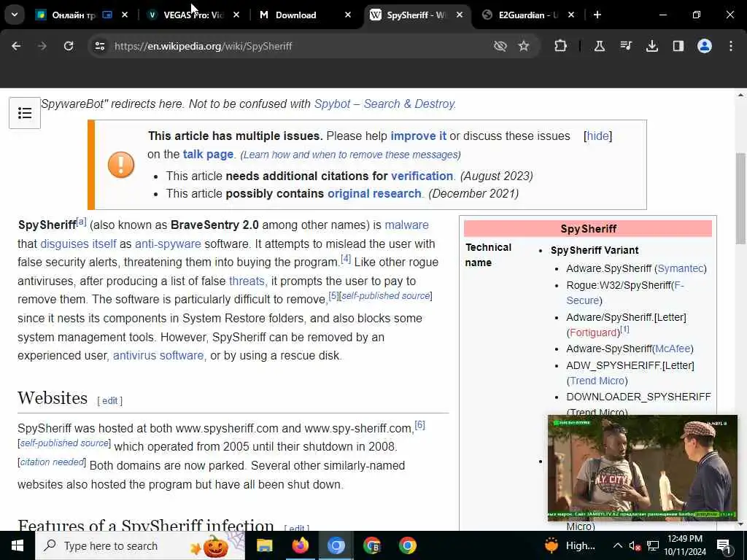Image resolution: width=747 pixels, height=560 pixels.
Task: Select the SpySheriff Wikipedia tab
Action: (416, 15)
